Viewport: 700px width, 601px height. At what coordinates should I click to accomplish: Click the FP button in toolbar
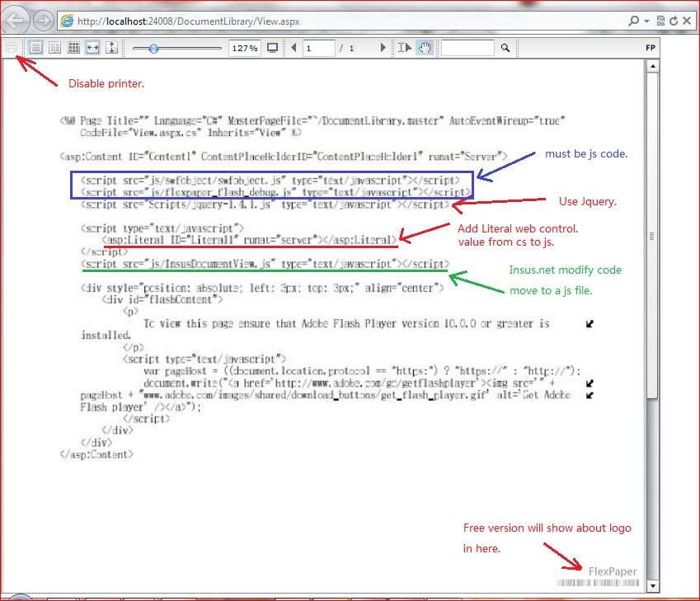pyautogui.click(x=650, y=48)
